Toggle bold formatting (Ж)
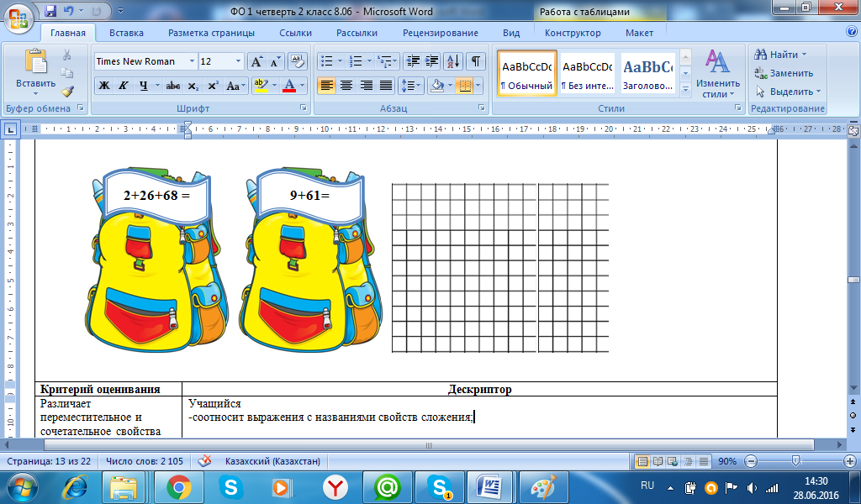Screen dimensions: 861x504 coord(104,86)
